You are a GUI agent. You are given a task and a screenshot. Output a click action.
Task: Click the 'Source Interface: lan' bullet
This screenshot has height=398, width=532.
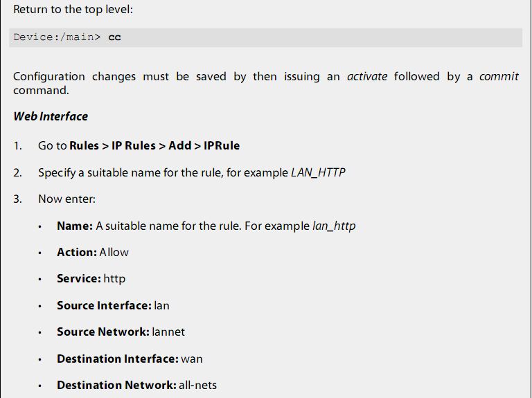click(x=113, y=305)
